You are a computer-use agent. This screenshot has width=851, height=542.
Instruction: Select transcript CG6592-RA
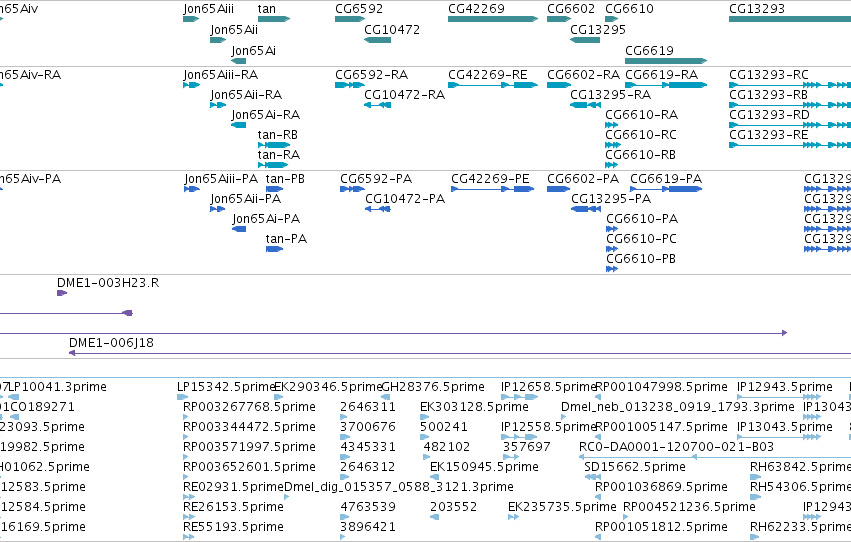371,74
